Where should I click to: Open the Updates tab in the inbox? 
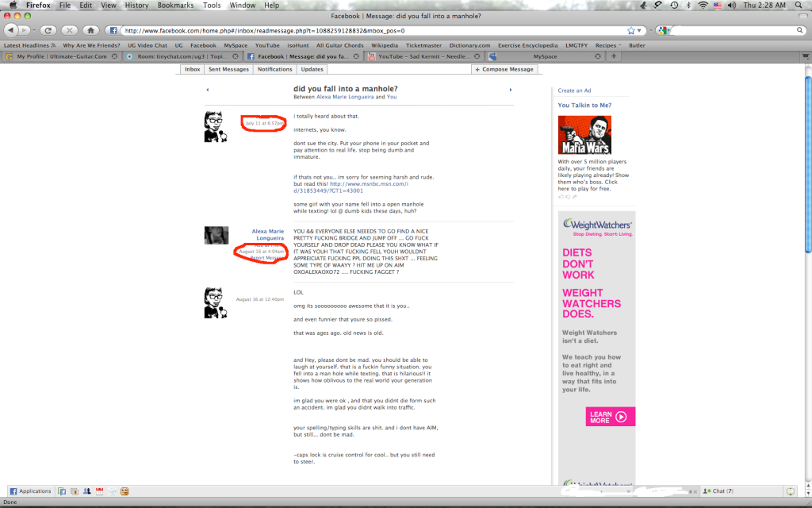click(312, 69)
